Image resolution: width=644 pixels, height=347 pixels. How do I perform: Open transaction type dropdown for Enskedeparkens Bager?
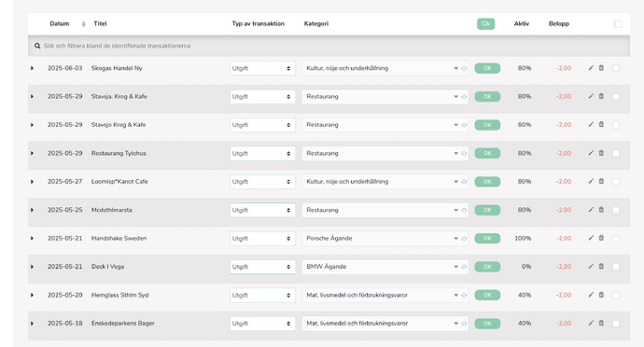pyautogui.click(x=262, y=323)
